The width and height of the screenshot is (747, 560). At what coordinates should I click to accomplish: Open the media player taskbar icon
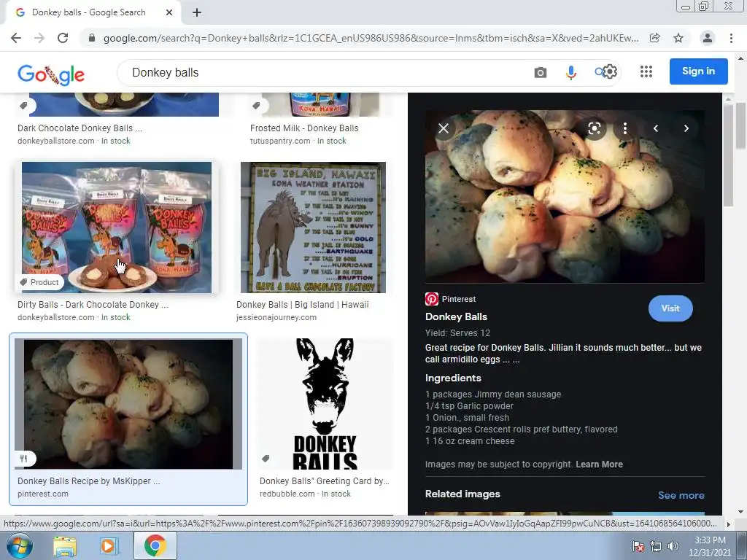coord(109,546)
